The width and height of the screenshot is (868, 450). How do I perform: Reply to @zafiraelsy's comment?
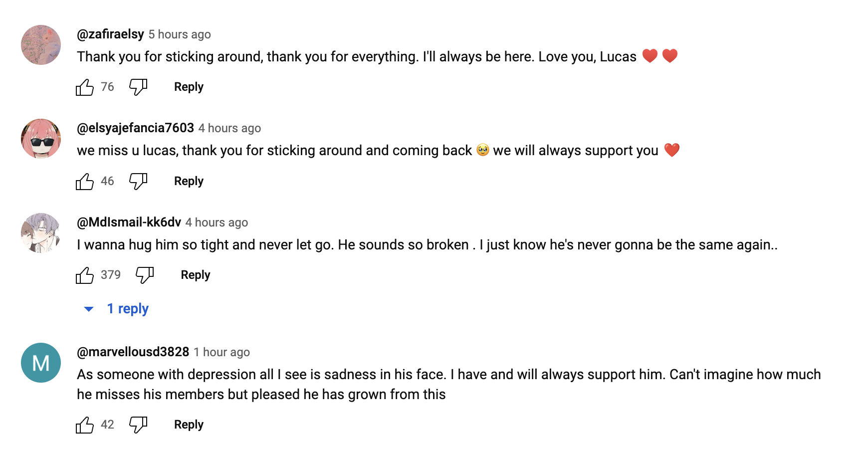click(x=189, y=87)
